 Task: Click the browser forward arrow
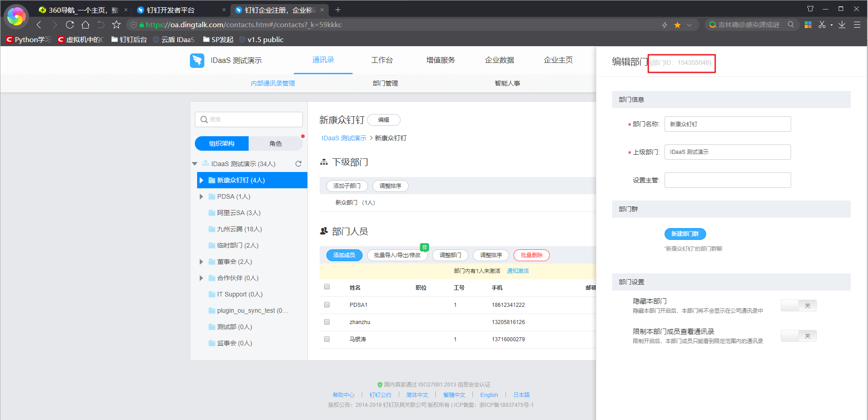point(54,25)
